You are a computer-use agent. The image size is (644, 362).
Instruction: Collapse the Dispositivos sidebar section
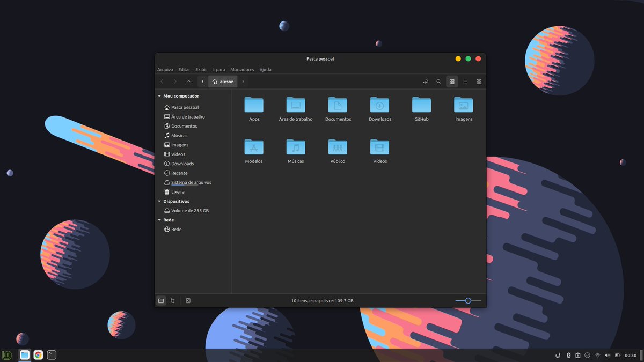(x=159, y=201)
